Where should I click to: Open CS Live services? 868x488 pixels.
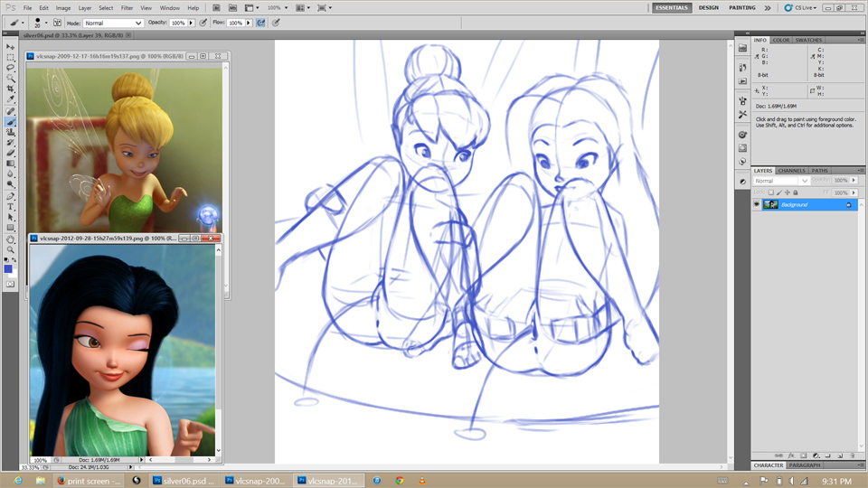pyautogui.click(x=800, y=8)
